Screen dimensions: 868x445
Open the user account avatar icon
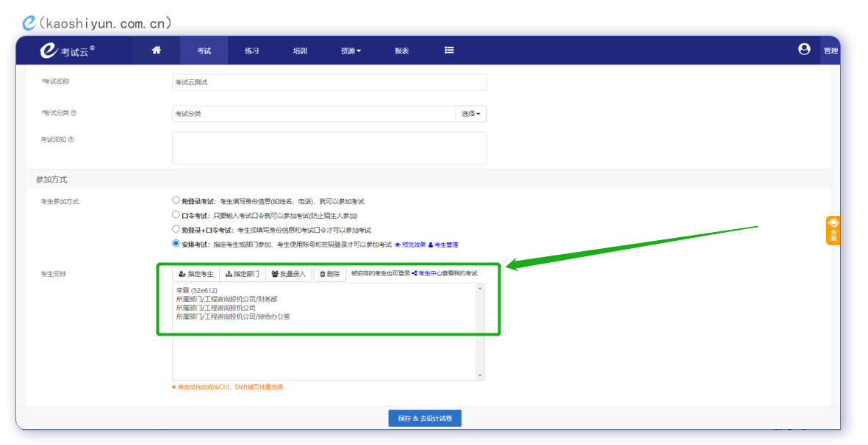tap(804, 49)
